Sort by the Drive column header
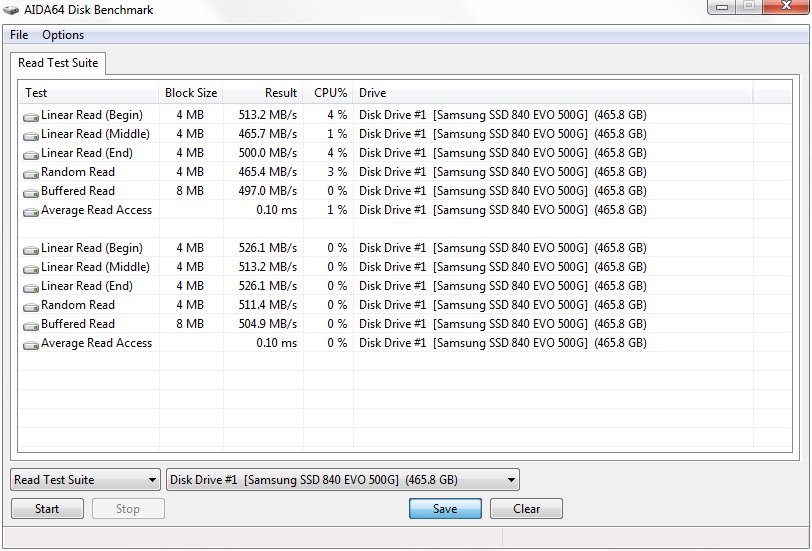 point(553,93)
